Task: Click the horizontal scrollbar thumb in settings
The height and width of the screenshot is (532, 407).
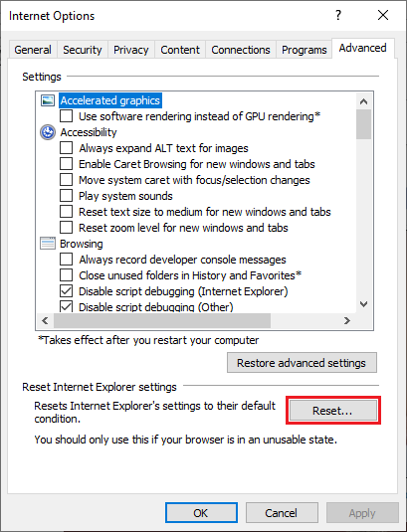Action: pos(162,320)
